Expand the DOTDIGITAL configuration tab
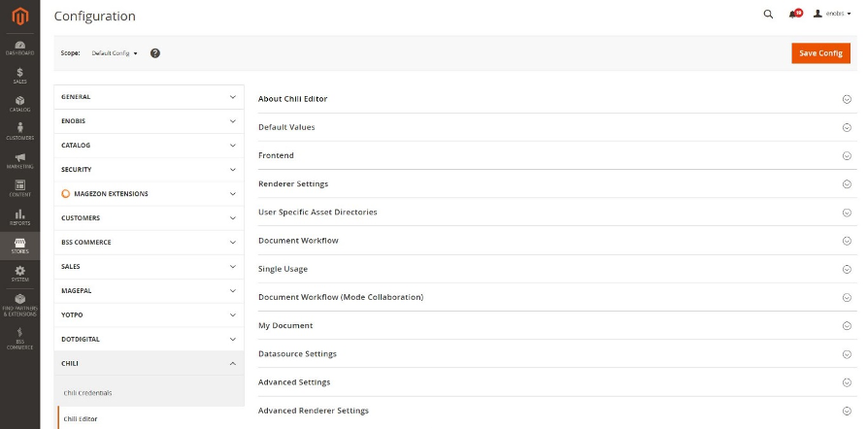The image size is (868, 429). click(149, 340)
